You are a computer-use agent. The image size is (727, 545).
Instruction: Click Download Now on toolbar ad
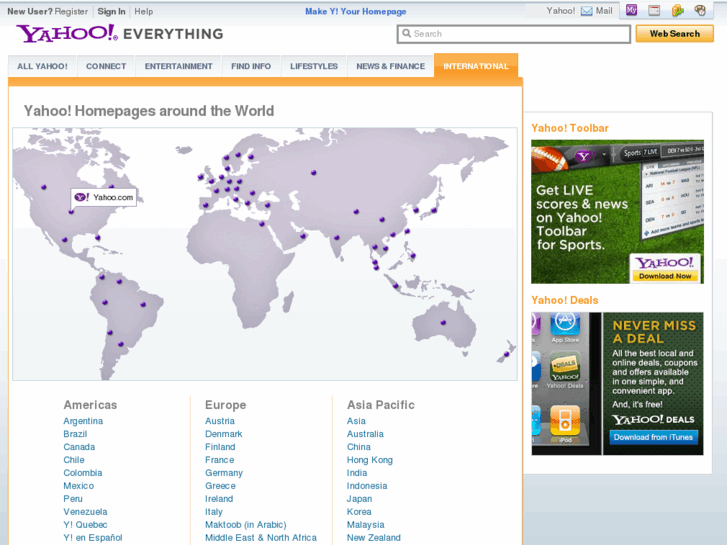665,276
